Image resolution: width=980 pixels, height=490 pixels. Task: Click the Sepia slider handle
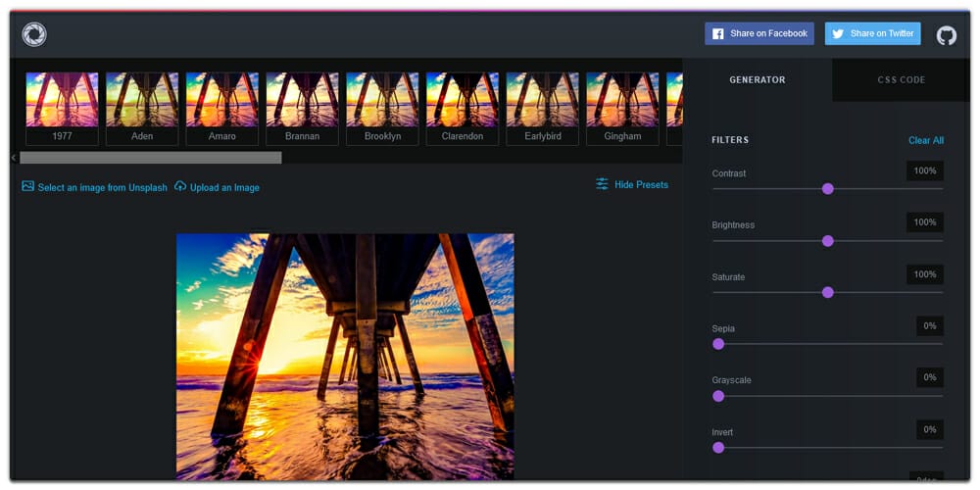point(718,344)
